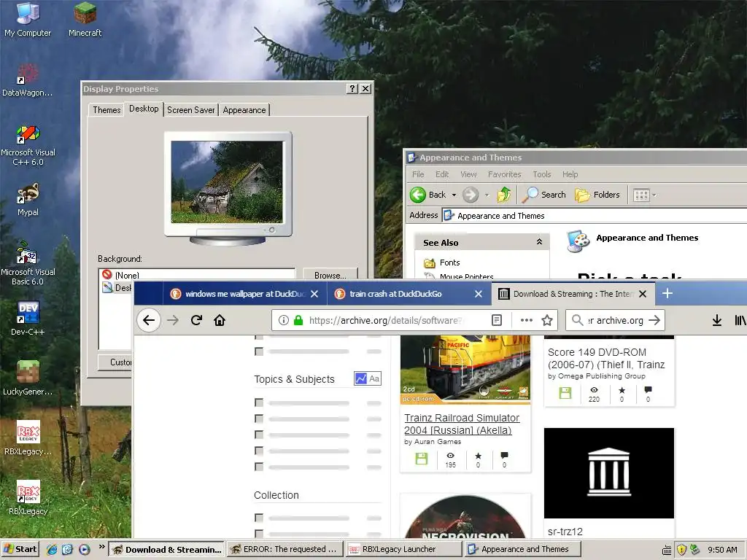Switch to RBXLegacy Launcher taskbar button
The image size is (747, 560).
click(x=404, y=549)
